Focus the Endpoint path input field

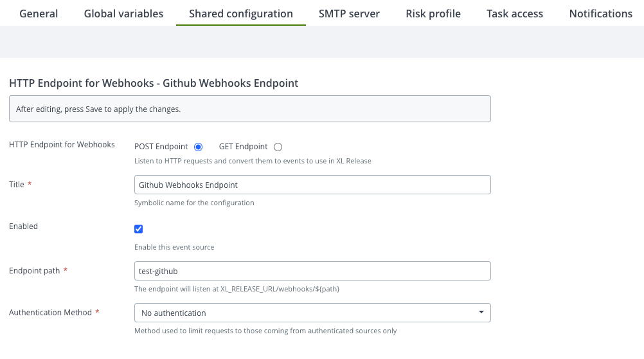pyautogui.click(x=312, y=271)
